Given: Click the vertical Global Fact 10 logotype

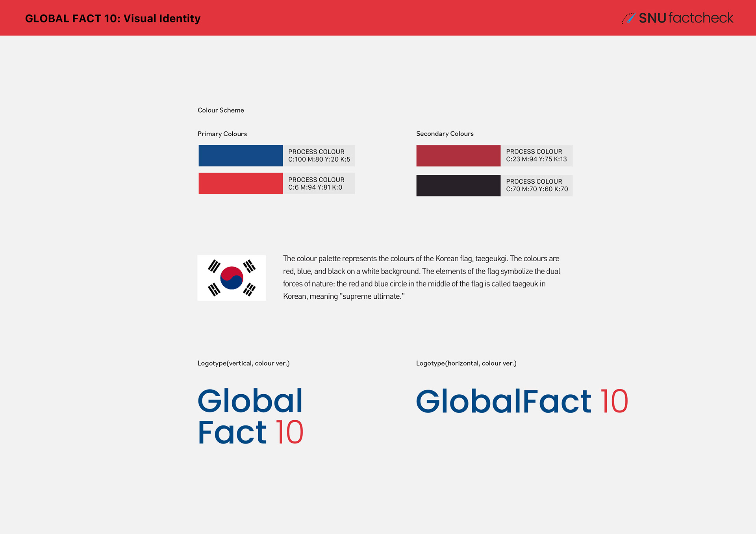Looking at the screenshot, I should (250, 416).
